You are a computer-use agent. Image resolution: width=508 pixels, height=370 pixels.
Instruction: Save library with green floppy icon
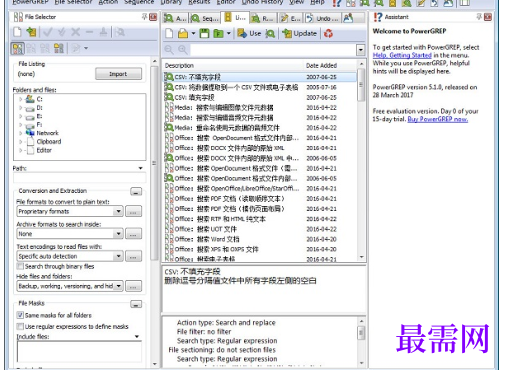[204, 33]
